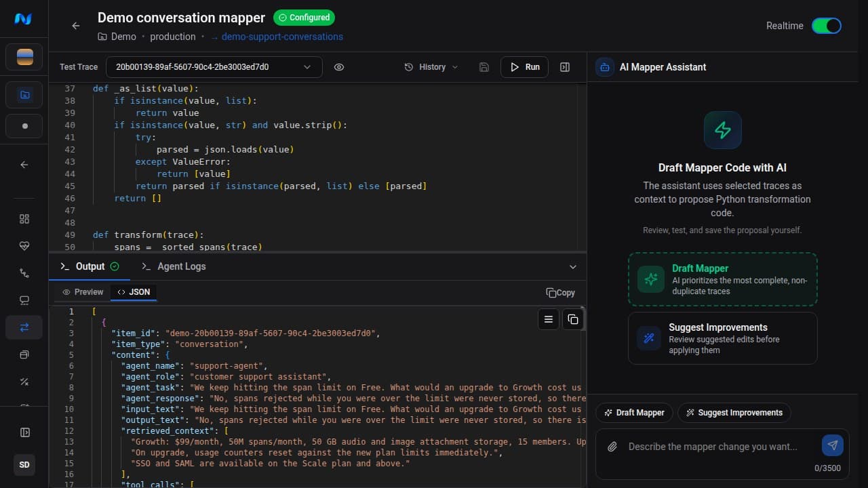Image resolution: width=868 pixels, height=488 pixels.
Task: Open the heart pulse icon in the sidebar
Action: pyautogui.click(x=24, y=246)
